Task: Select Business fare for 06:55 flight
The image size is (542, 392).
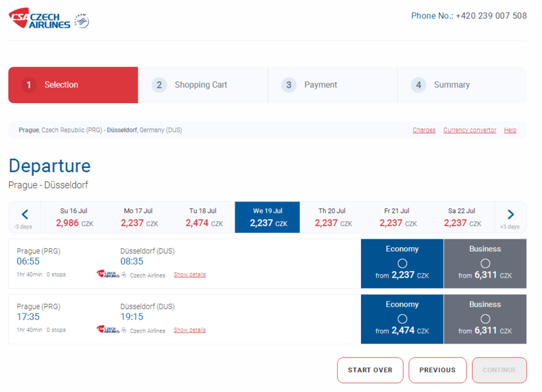Action: pos(485,263)
